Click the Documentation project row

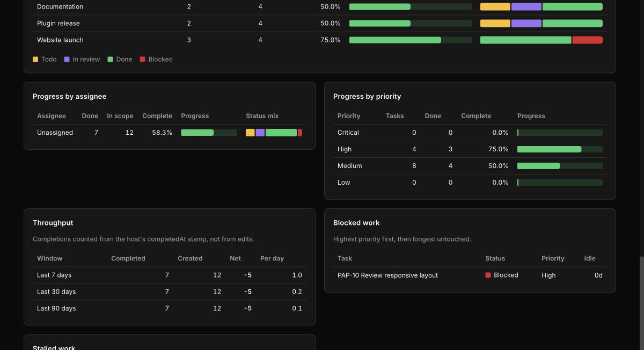320,7
